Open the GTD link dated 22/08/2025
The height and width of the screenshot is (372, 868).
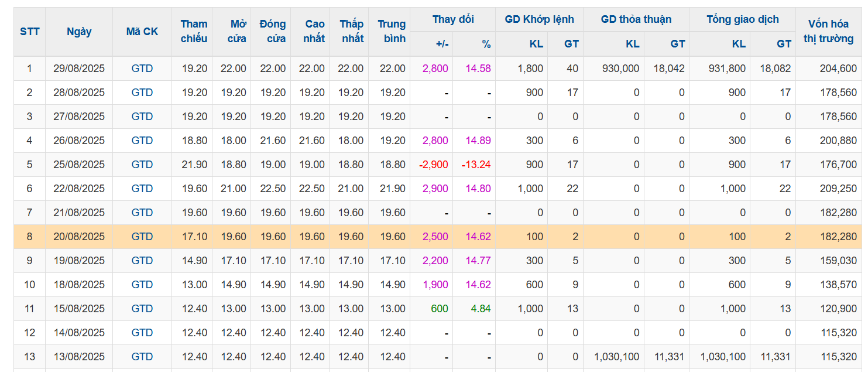142,189
